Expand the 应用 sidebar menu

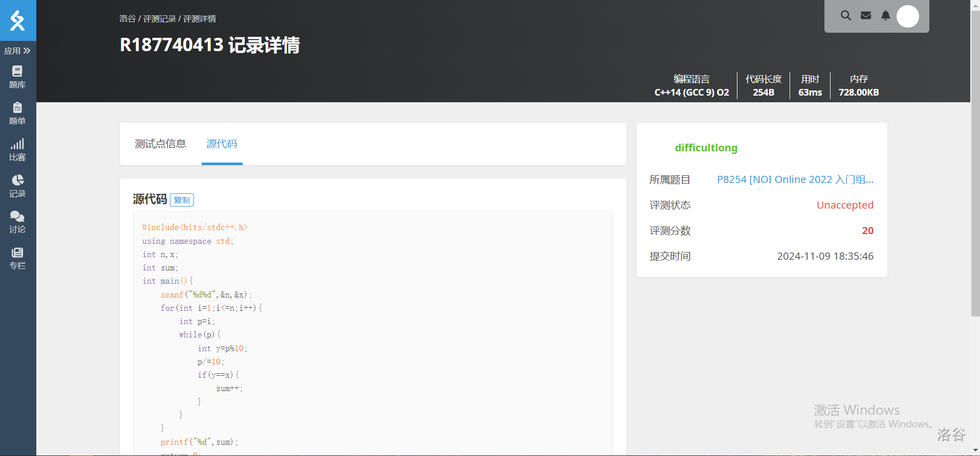17,51
